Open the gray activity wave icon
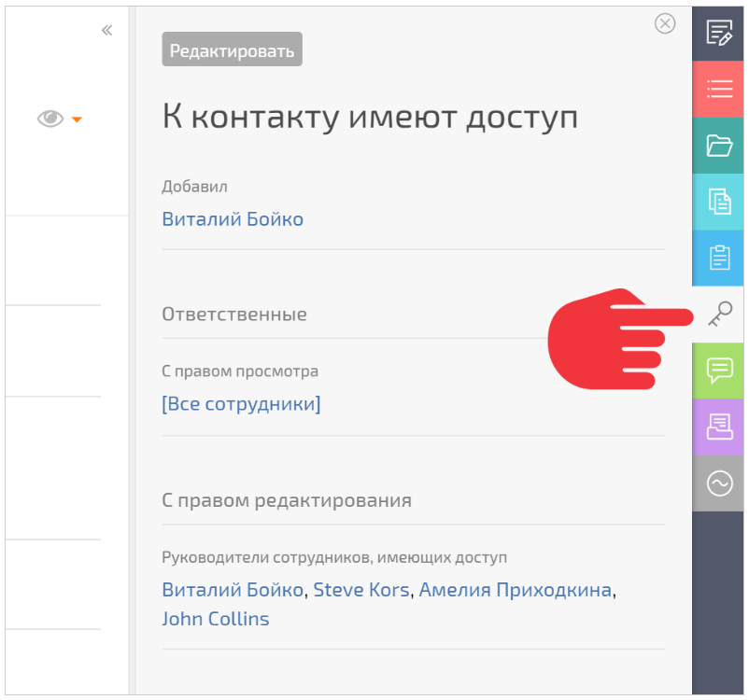The width and height of the screenshot is (749, 700). 719,483
